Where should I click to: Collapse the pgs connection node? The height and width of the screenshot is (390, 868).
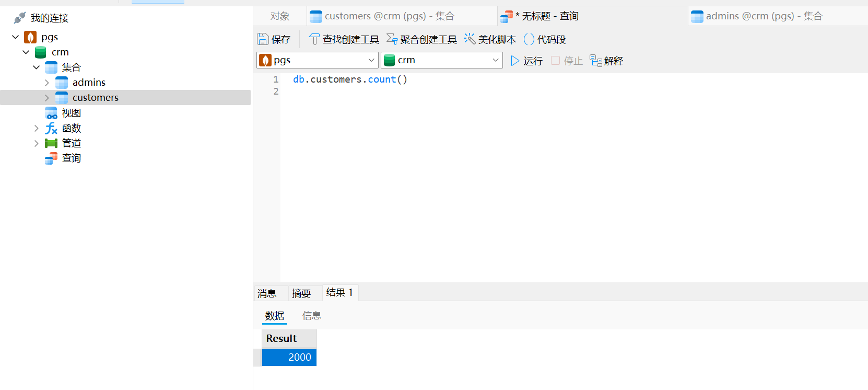pyautogui.click(x=16, y=37)
